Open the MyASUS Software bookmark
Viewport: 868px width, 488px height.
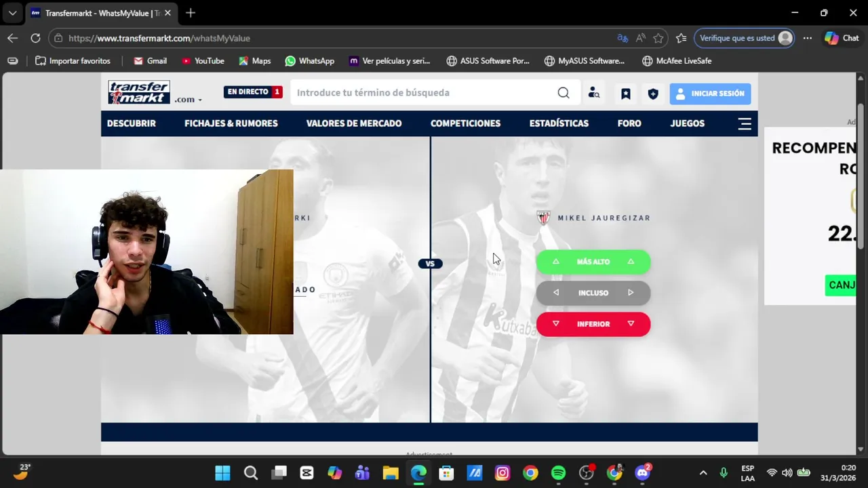[585, 61]
